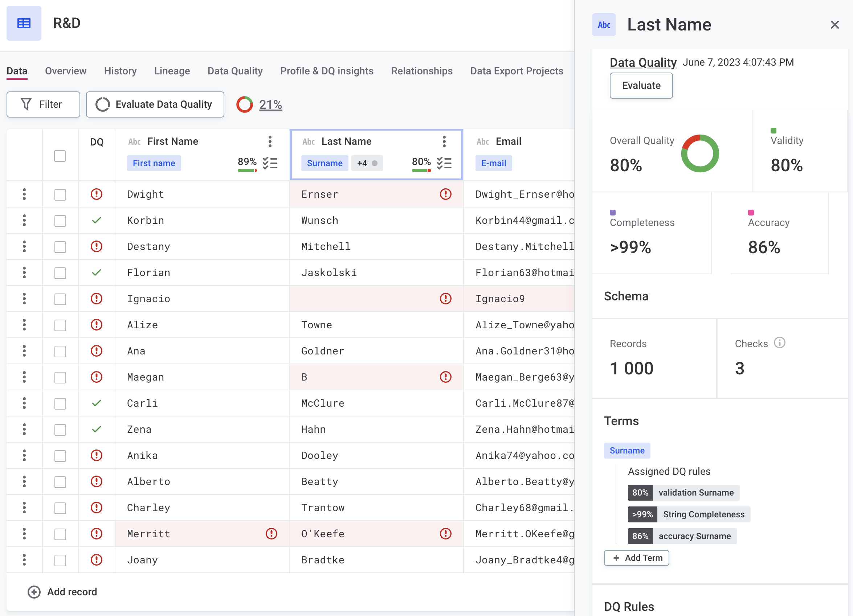Open row actions menu for Charley row
The width and height of the screenshot is (853, 616).
pos(24,508)
